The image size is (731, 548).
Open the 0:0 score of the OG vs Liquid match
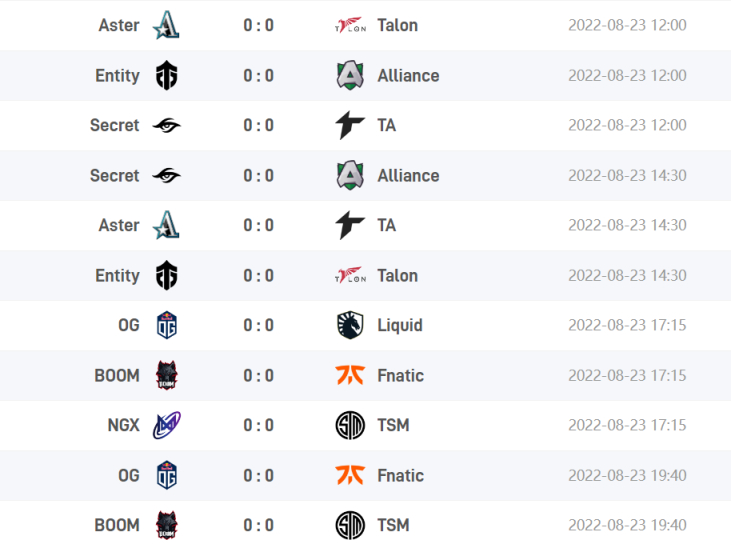(x=258, y=325)
